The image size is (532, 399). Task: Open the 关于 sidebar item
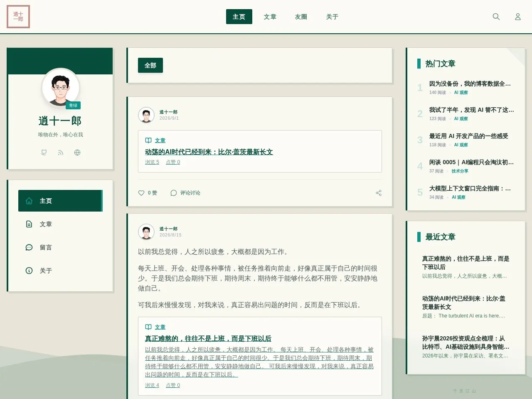(x=60, y=271)
